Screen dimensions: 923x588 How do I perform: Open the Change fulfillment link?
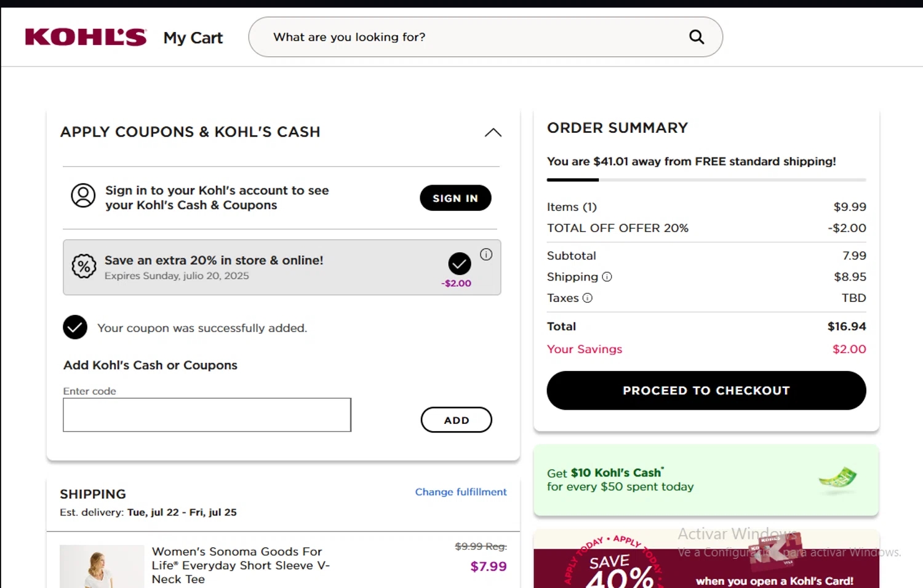(x=461, y=492)
